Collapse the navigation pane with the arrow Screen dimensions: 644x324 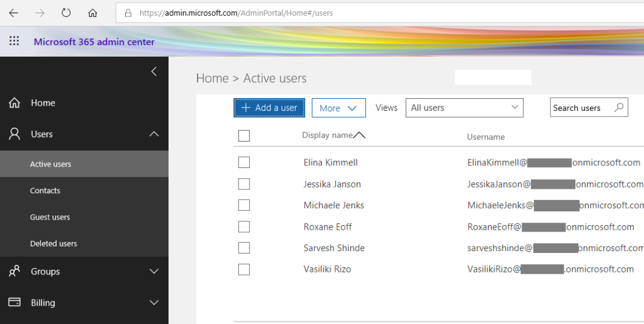coord(154,72)
